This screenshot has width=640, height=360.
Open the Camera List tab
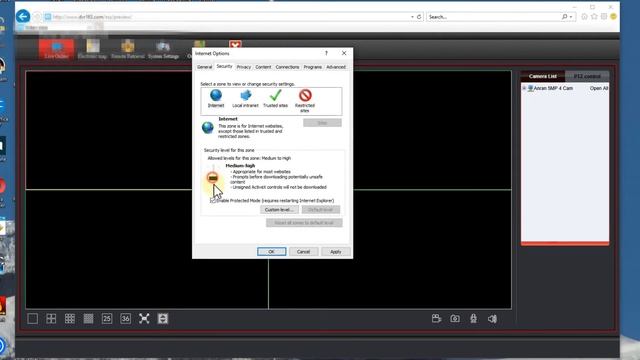point(543,76)
